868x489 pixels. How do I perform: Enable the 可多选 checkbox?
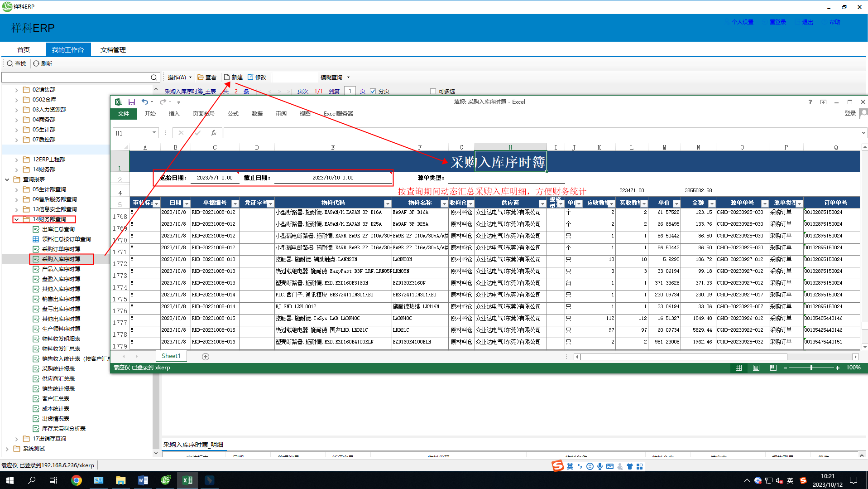coord(433,92)
